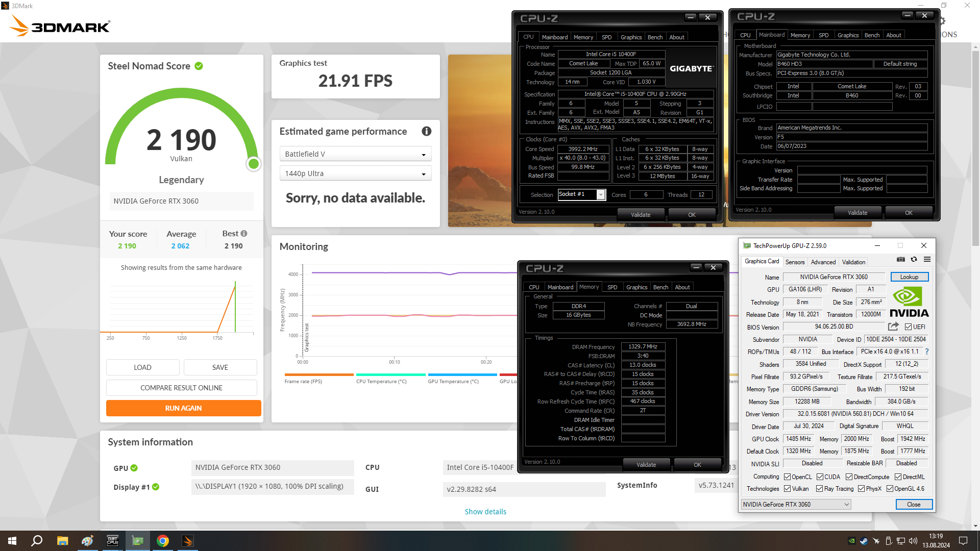Click the Close button in GPU-Z
This screenshot has height=551, width=980.
914,504
